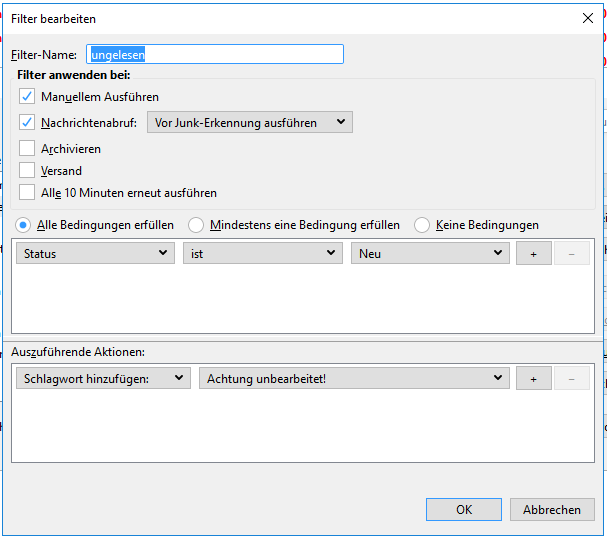Image resolution: width=607 pixels, height=539 pixels.
Task: Enable the Archivieren checkbox
Action: click(27, 149)
